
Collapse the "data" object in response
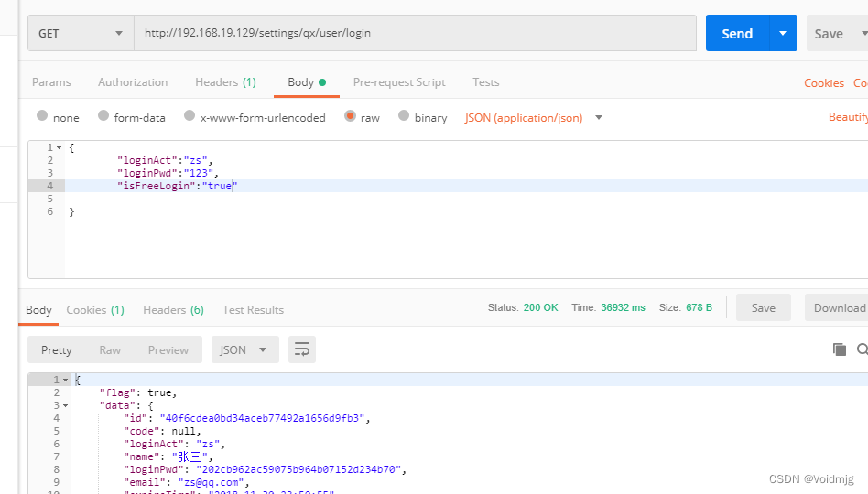point(65,405)
